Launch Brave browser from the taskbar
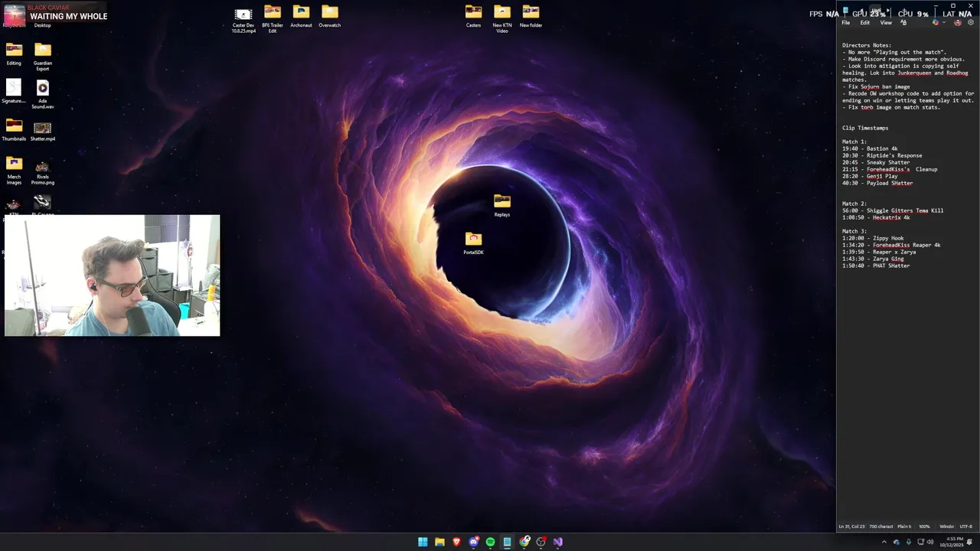The height and width of the screenshot is (551, 980). point(456,542)
